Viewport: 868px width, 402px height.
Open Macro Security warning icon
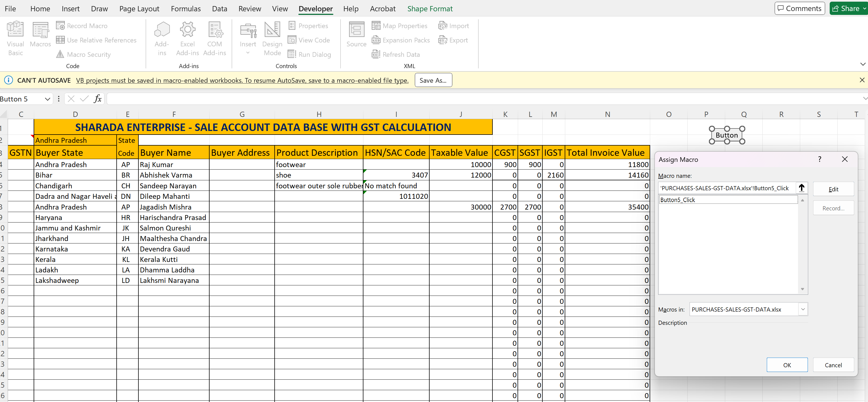pyautogui.click(x=60, y=54)
